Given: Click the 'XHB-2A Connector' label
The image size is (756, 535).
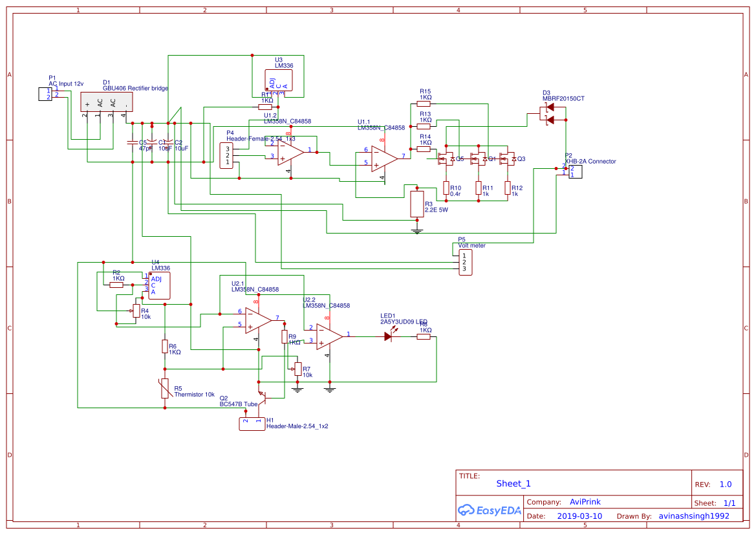Looking at the screenshot, I should [590, 161].
